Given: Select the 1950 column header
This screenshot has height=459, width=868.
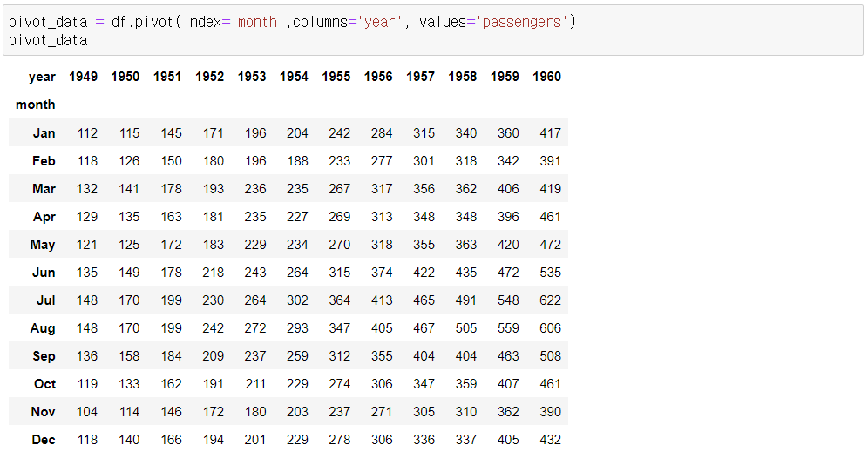Looking at the screenshot, I should pyautogui.click(x=125, y=77).
